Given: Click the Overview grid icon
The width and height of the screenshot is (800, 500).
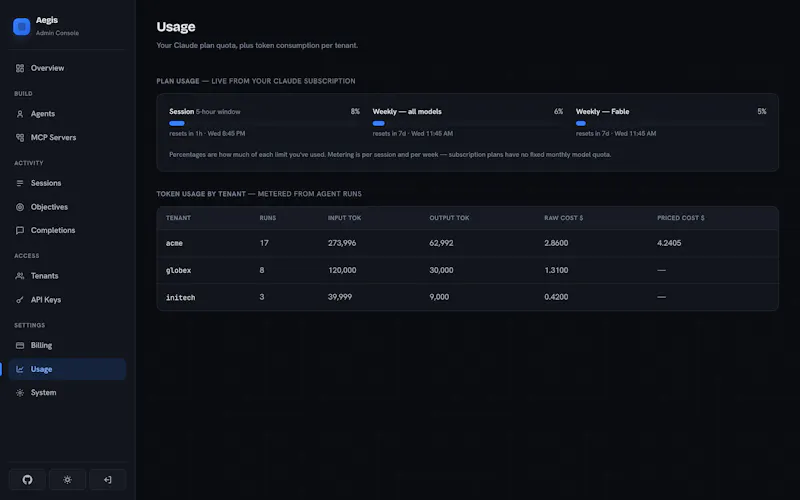Looking at the screenshot, I should tap(20, 68).
